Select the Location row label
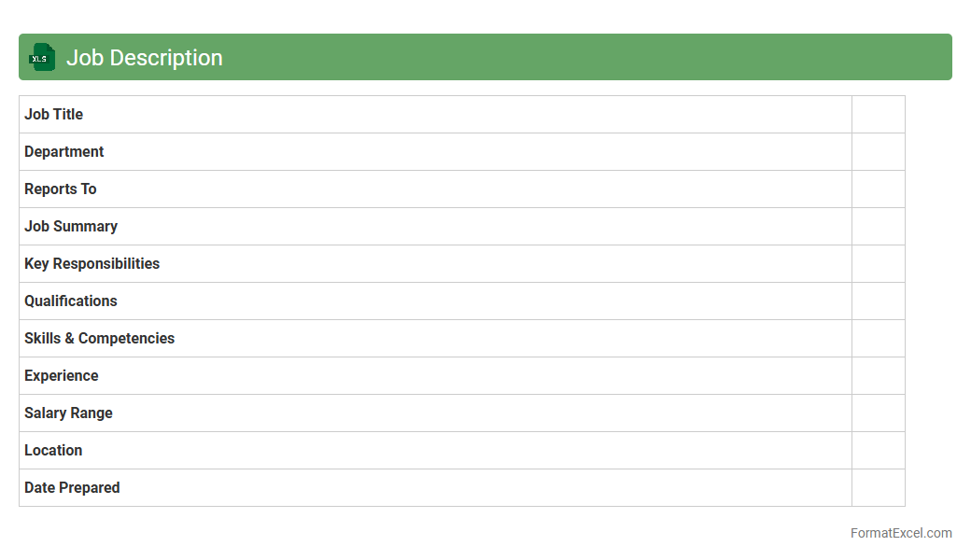The image size is (971, 560). click(x=53, y=450)
